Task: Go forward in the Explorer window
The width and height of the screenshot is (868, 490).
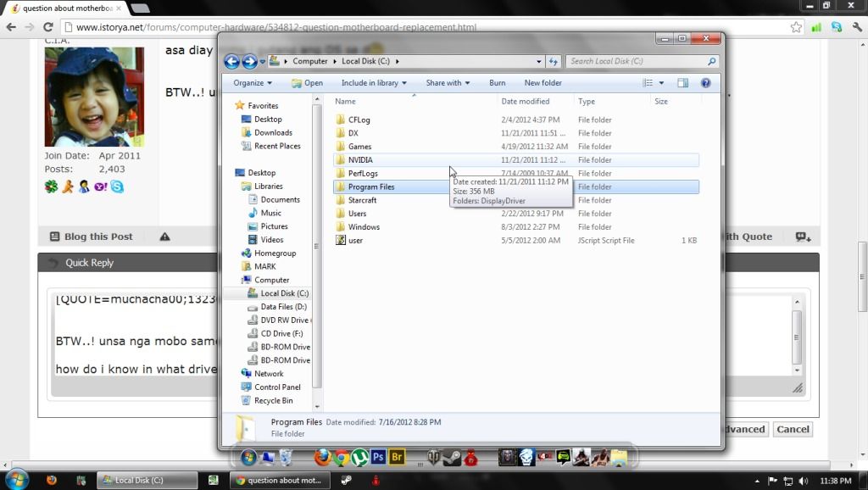Action: (249, 61)
